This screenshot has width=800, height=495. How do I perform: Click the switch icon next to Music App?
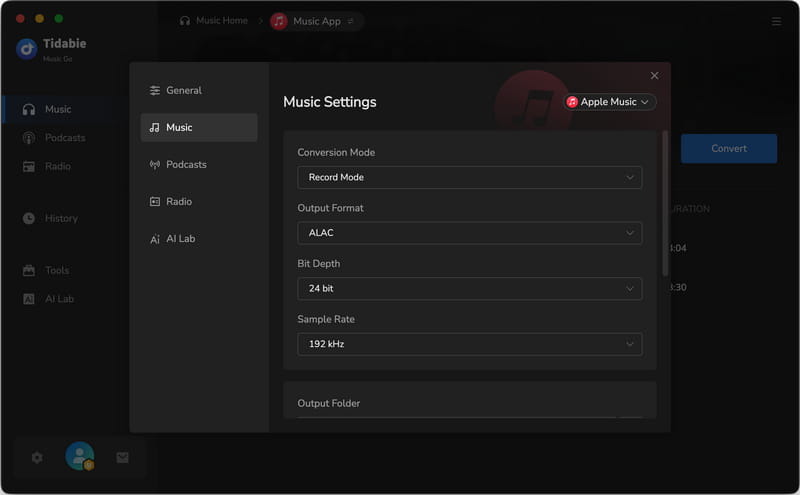click(x=351, y=21)
